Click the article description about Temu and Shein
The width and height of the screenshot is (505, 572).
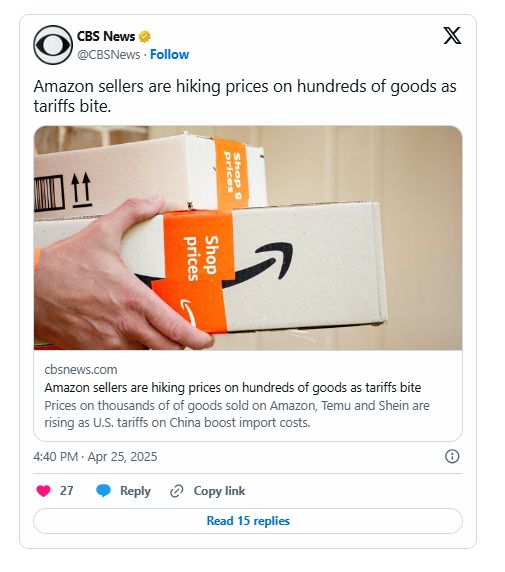[x=237, y=414]
